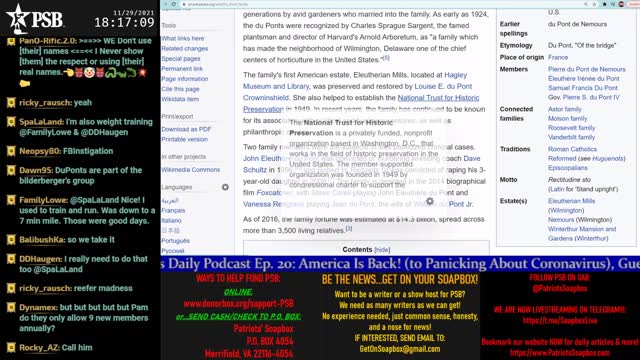
Task: Open the browser profile avatar icon
Action: point(622,4)
